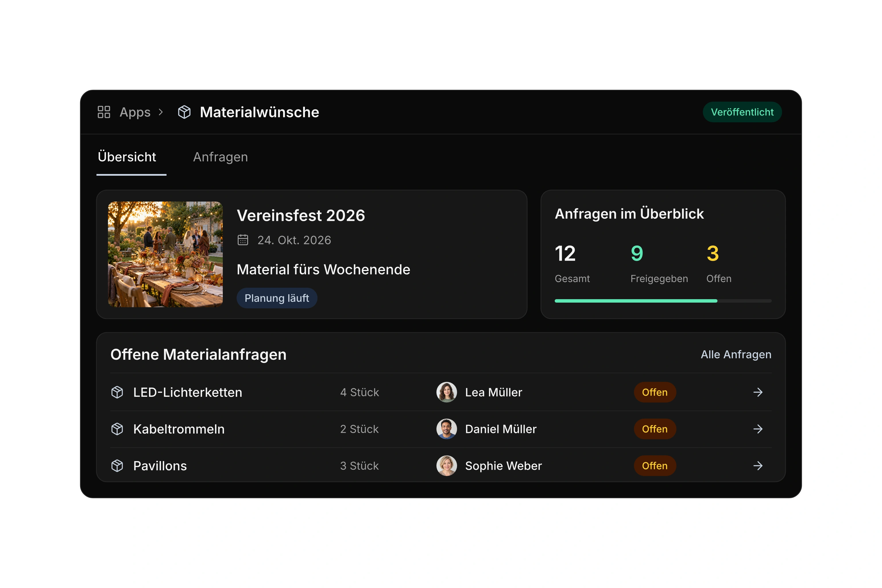This screenshot has width=882, height=588.
Task: Open Kabeltrommeln request via arrow
Action: coord(758,429)
